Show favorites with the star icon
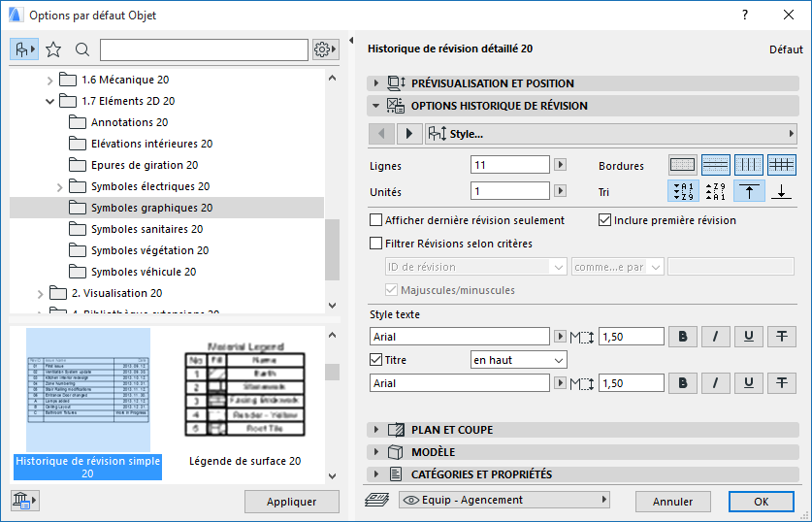 53,49
